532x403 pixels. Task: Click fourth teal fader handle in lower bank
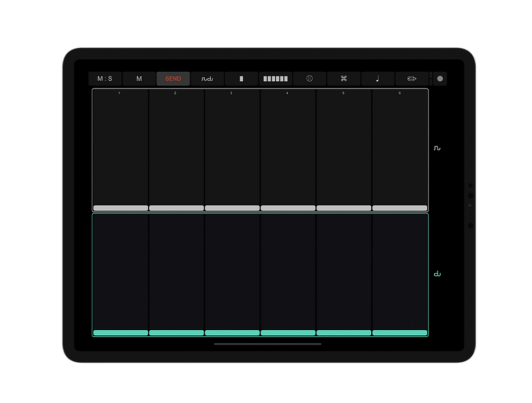click(288, 333)
